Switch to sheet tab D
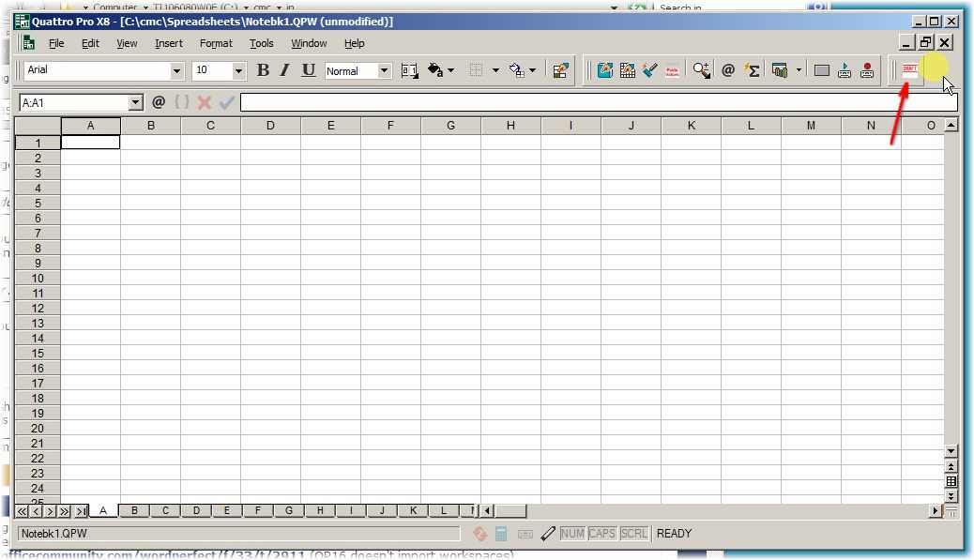974x560 pixels. pos(196,511)
